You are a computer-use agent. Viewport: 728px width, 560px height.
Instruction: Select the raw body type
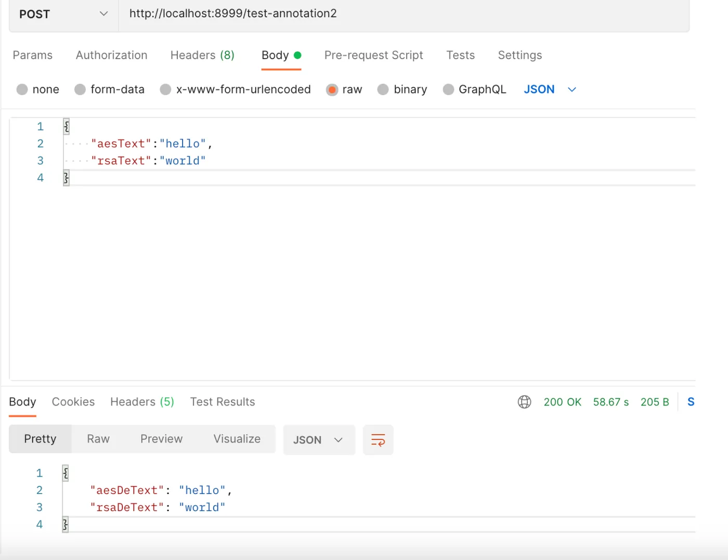coord(344,89)
